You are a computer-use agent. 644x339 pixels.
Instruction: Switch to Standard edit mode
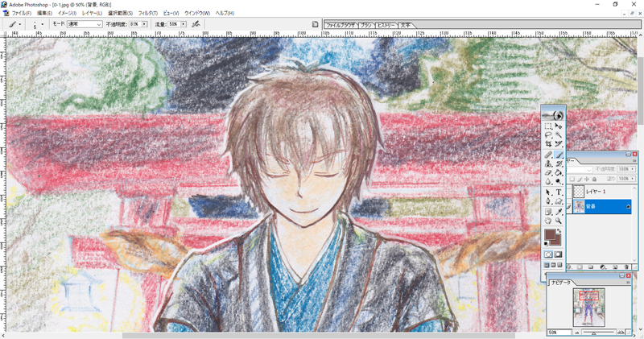[548, 254]
